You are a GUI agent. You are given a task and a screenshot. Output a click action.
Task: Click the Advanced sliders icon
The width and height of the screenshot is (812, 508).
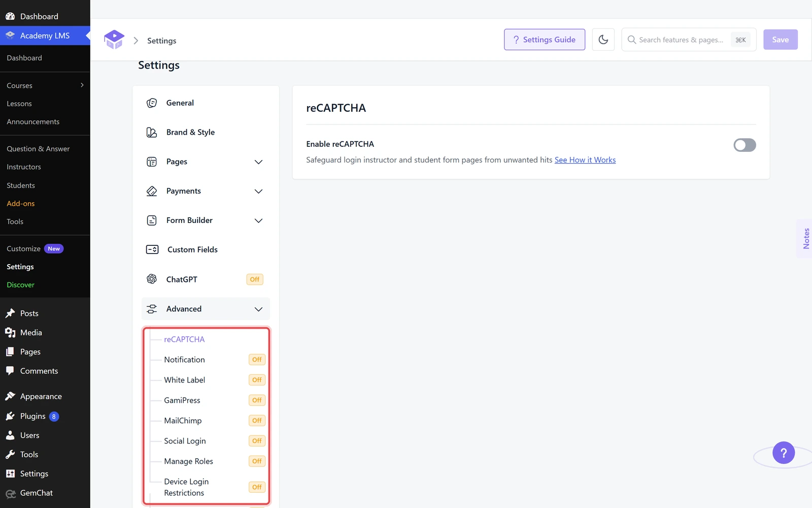pos(152,309)
